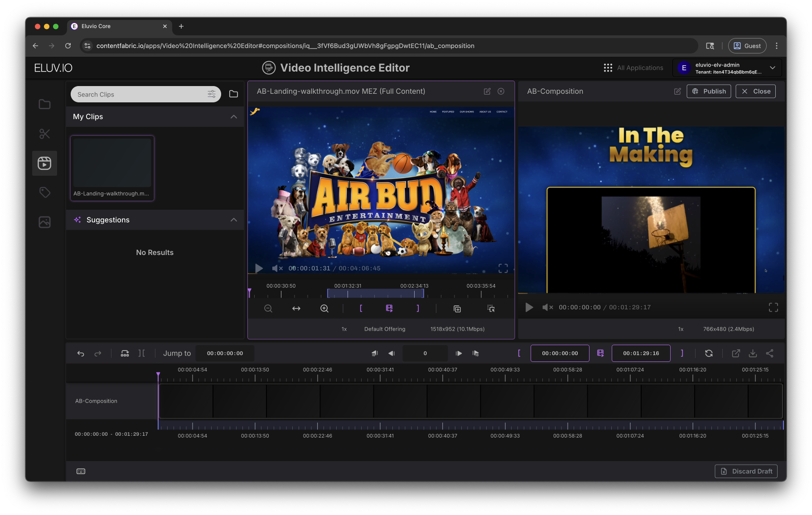Publish the AB-Composition
The image size is (812, 515).
[x=709, y=91]
